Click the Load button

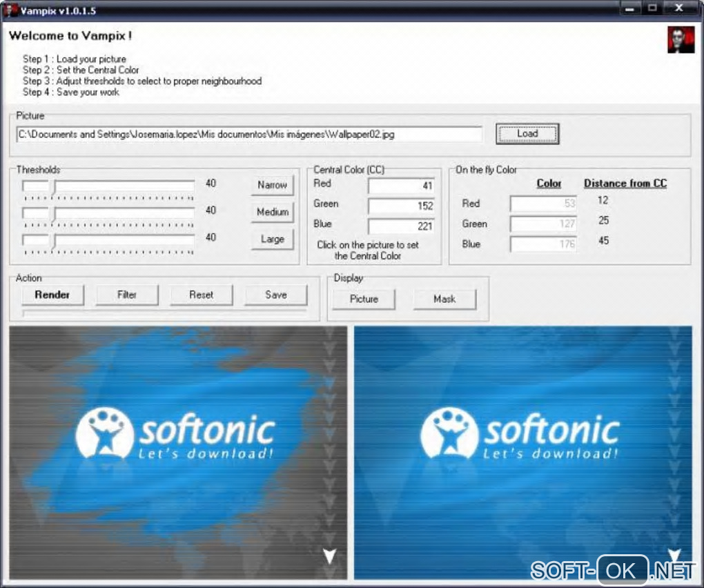527,134
